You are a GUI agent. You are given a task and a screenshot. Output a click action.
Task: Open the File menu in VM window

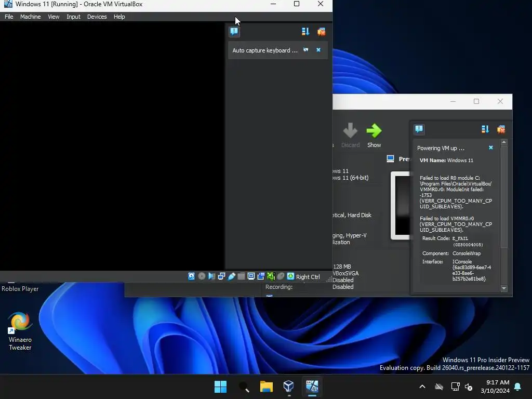[x=9, y=17]
